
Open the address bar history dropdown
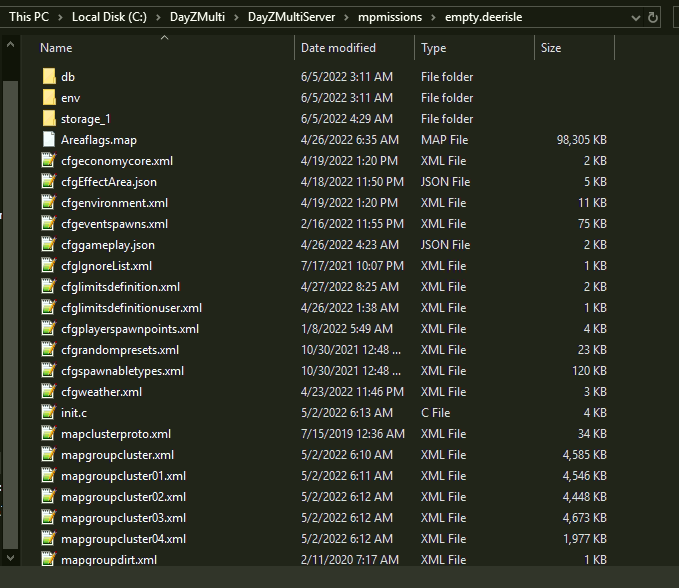coord(635,18)
